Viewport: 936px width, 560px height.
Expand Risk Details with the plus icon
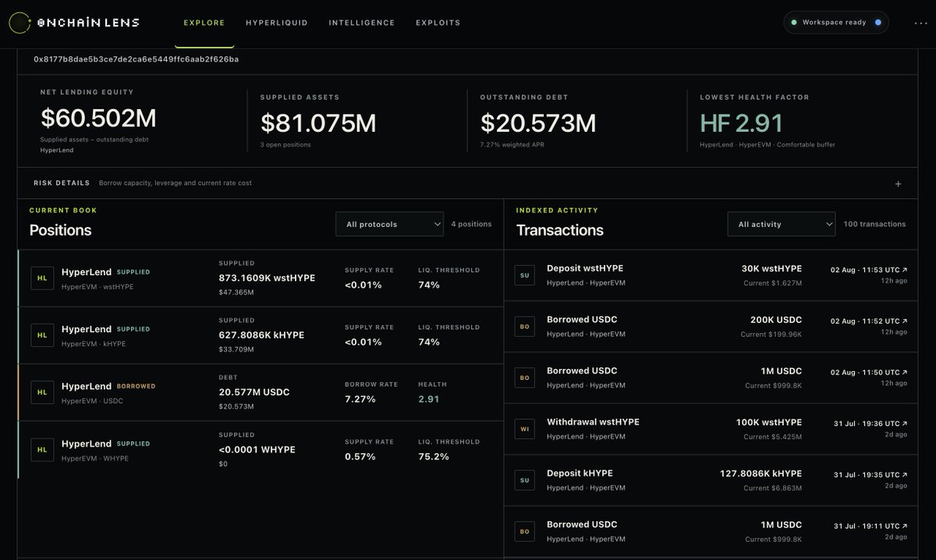(x=898, y=184)
